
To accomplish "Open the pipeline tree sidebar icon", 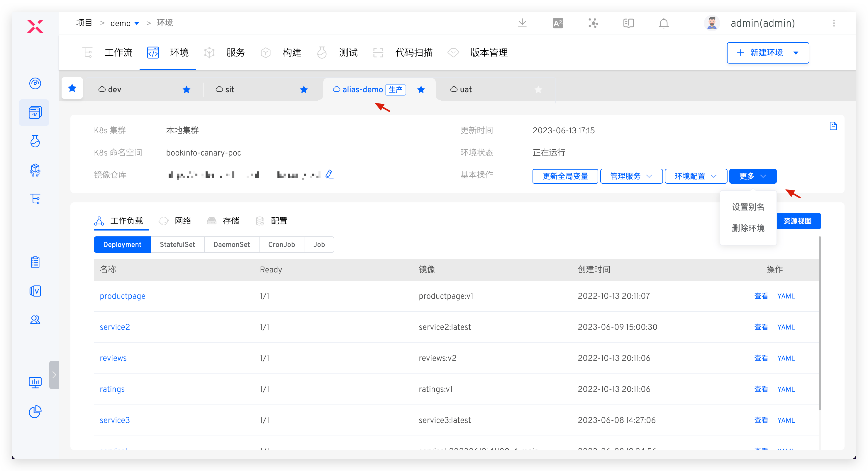I will (35, 199).
